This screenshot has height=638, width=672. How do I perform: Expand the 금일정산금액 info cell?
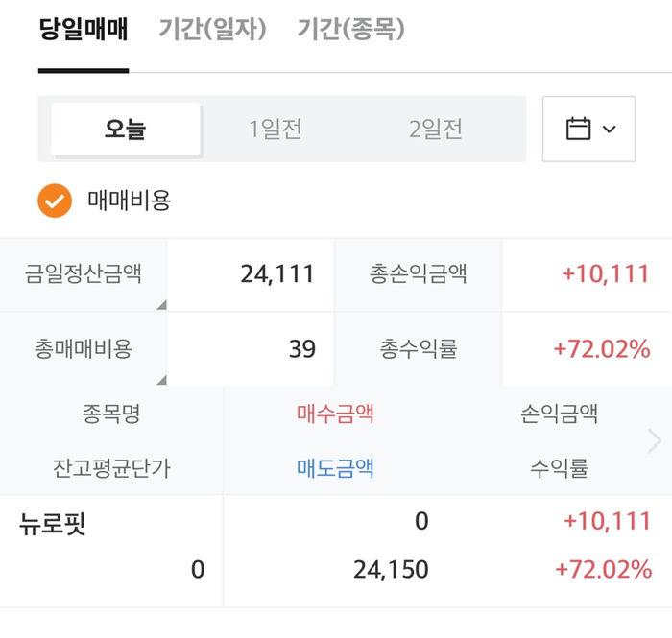point(84,274)
